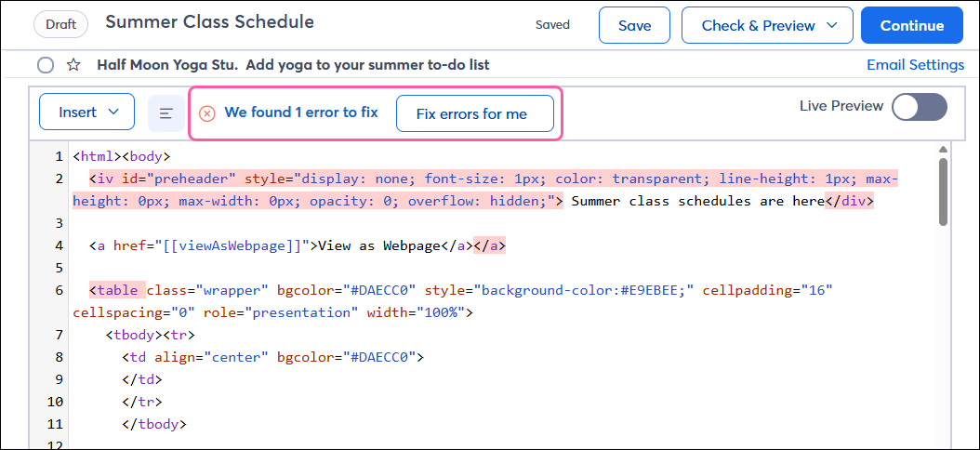980x450 pixels.
Task: Click the highlighted '<iv id="preheader"' code
Action: [x=163, y=179]
